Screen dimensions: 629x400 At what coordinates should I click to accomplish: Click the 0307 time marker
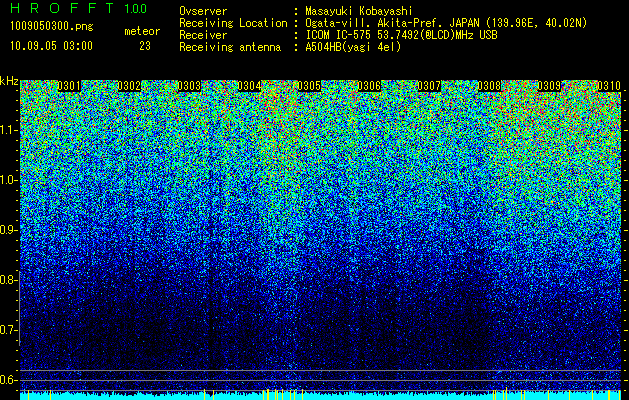click(429, 86)
